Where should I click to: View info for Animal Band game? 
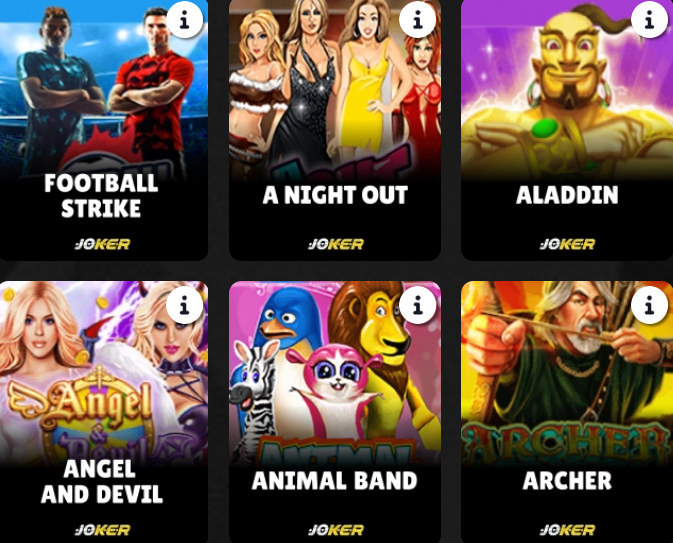coord(417,306)
